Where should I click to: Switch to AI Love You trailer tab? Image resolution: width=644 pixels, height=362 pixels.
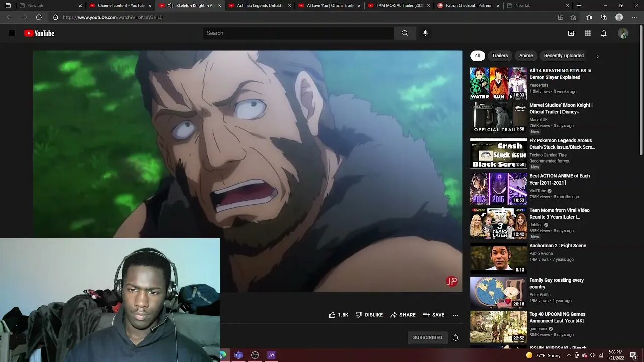[330, 6]
